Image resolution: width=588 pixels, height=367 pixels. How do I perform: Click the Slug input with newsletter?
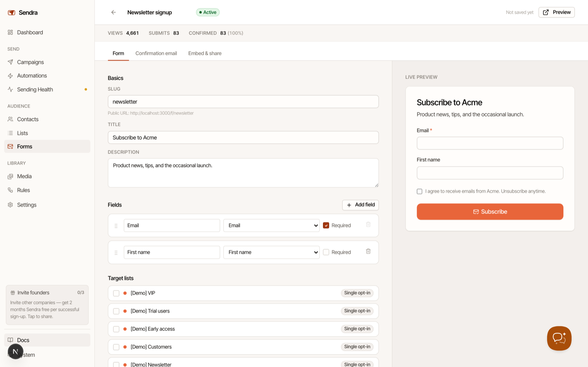click(x=243, y=102)
